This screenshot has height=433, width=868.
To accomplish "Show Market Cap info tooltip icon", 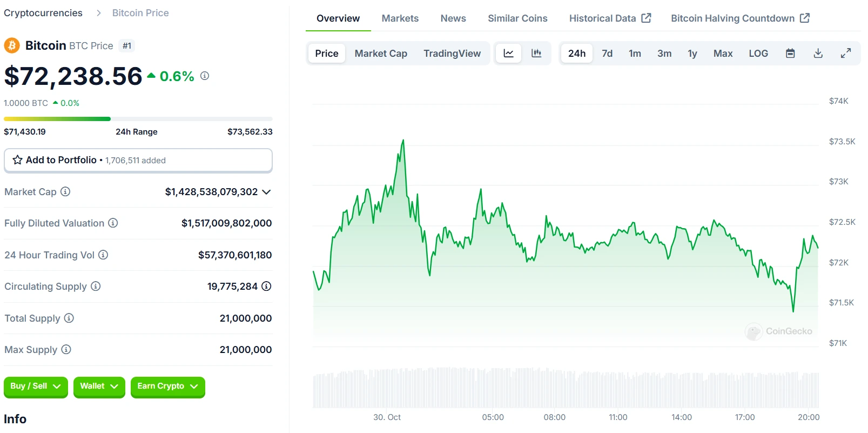I will pos(65,191).
